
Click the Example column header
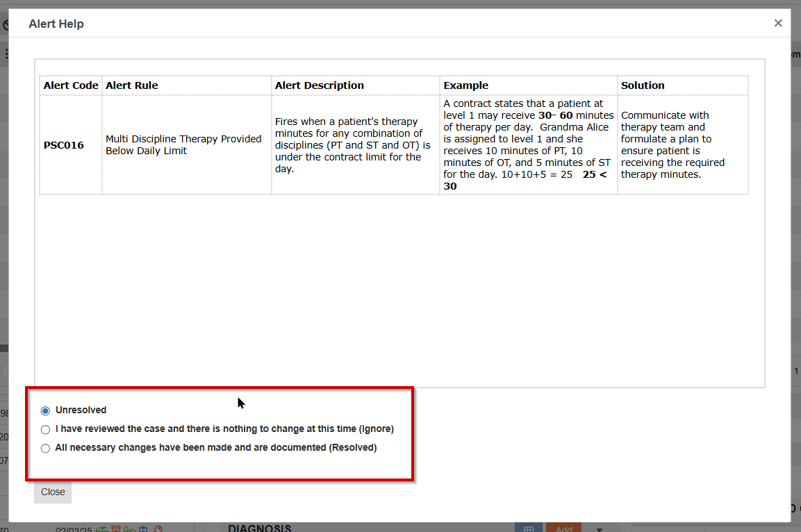coord(528,85)
